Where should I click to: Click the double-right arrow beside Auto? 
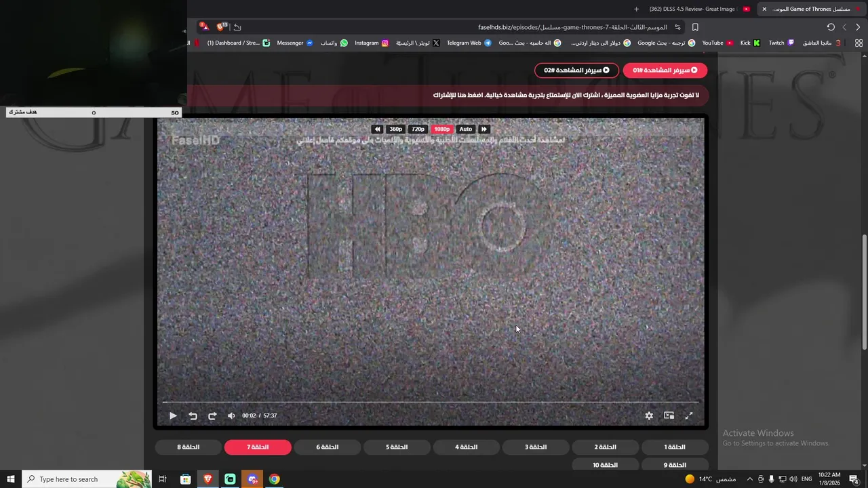[484, 129]
